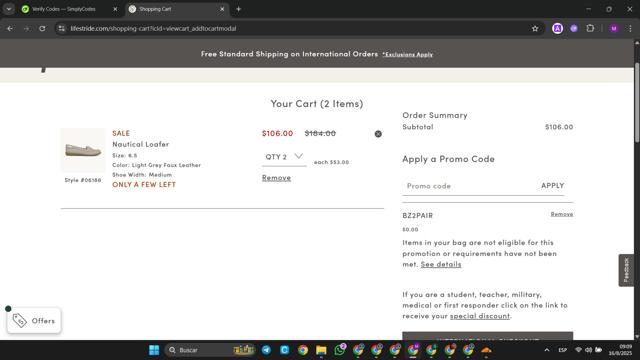This screenshot has width=640, height=360.
Task: Click the crossed-out $184.00 original price
Action: pyautogui.click(x=320, y=133)
